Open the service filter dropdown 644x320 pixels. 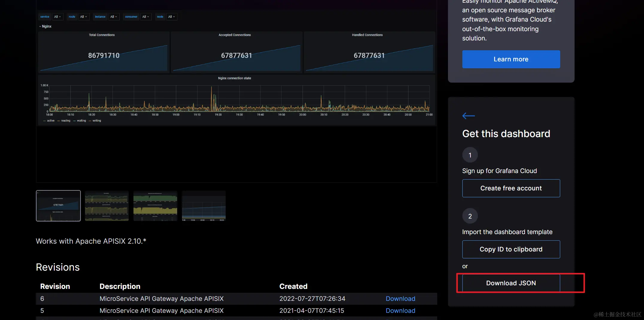[57, 16]
